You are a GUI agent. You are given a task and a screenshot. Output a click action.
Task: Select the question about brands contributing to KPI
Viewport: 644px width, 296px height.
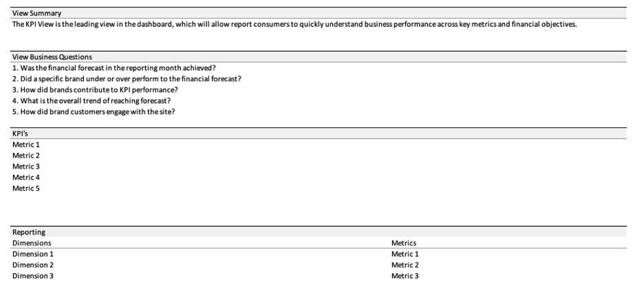point(96,89)
